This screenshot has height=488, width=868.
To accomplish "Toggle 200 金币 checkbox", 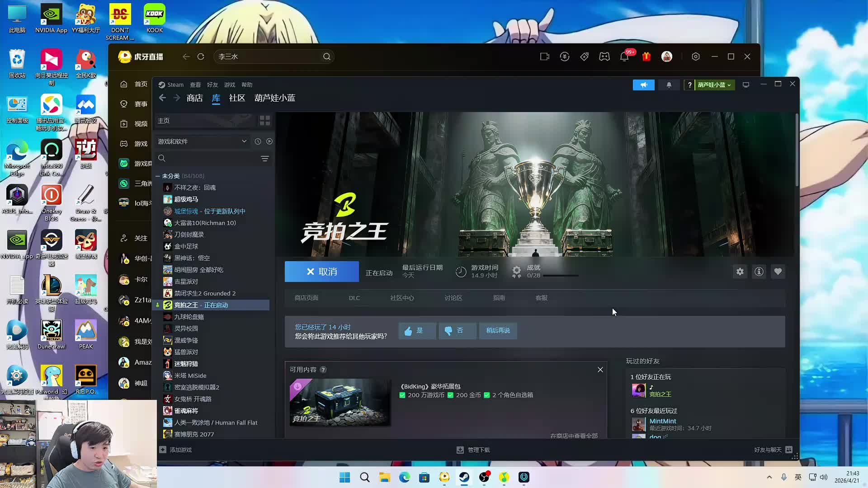I will point(450,395).
